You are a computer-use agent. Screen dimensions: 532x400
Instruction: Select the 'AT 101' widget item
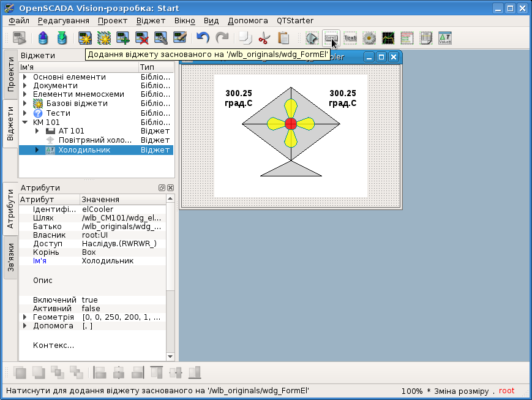point(71,131)
